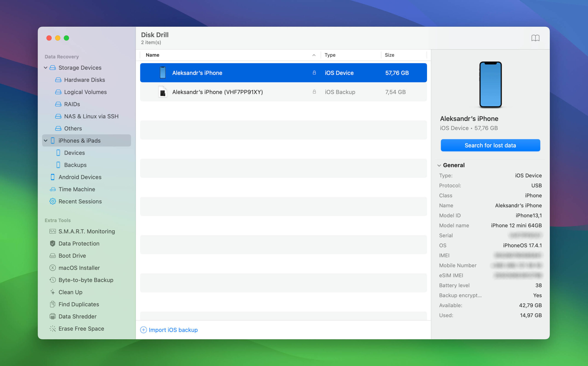Select the Erase Free Space tool
Image resolution: width=588 pixels, height=366 pixels.
click(81, 329)
